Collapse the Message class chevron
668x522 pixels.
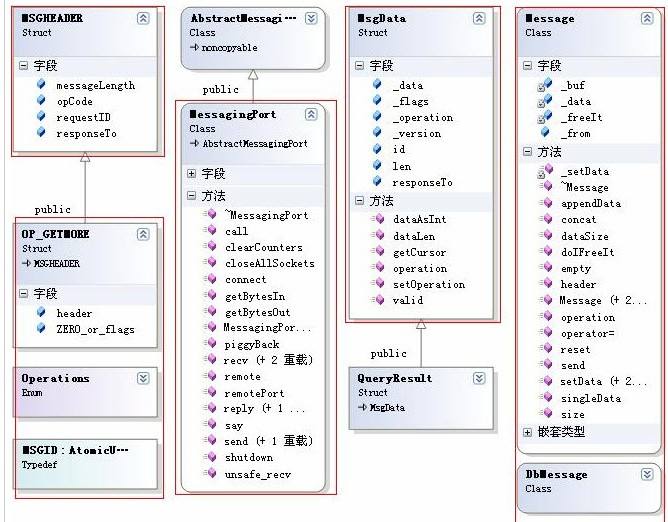click(x=647, y=18)
